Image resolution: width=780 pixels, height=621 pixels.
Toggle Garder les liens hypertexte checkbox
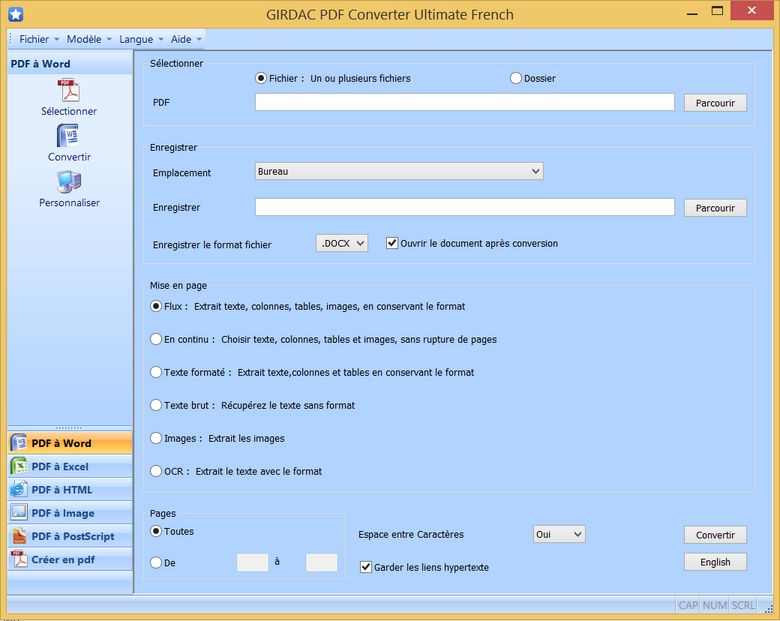[366, 567]
